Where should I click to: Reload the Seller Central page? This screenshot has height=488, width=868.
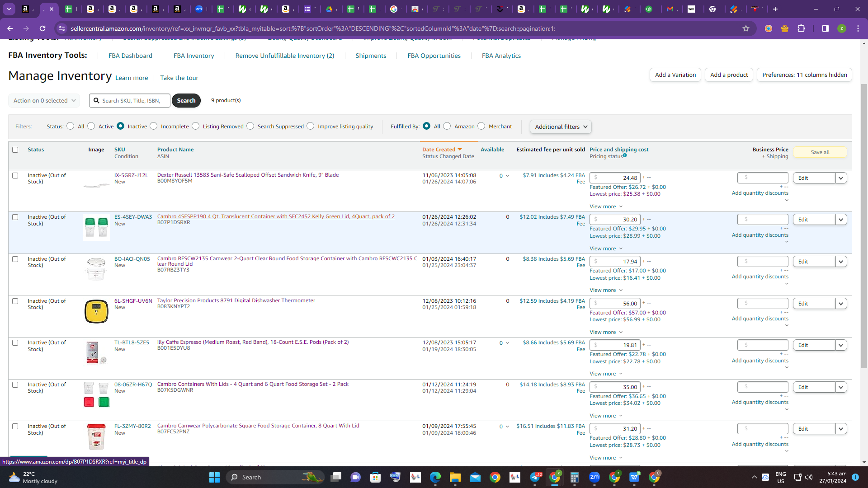pyautogui.click(x=42, y=28)
